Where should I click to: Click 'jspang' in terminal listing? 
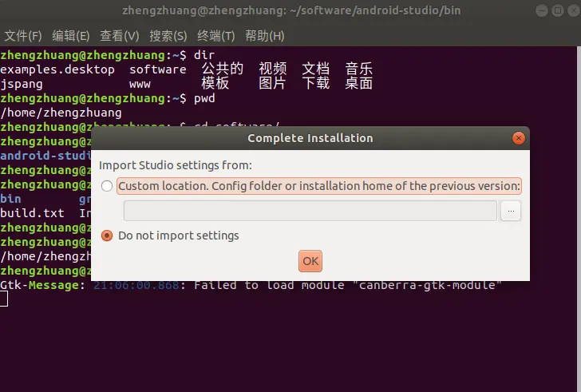(x=22, y=84)
